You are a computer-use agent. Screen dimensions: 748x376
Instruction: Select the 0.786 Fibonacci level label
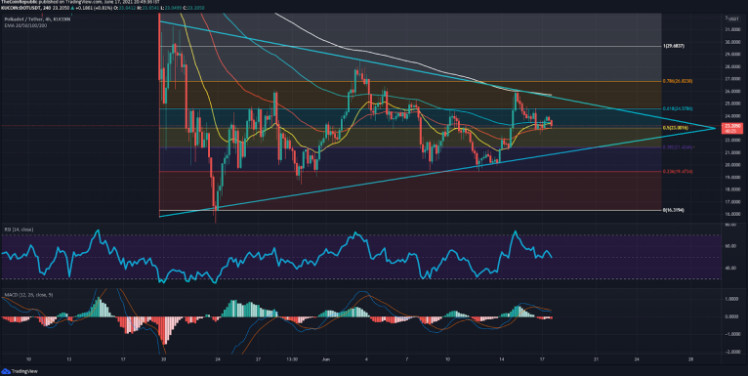(x=676, y=81)
